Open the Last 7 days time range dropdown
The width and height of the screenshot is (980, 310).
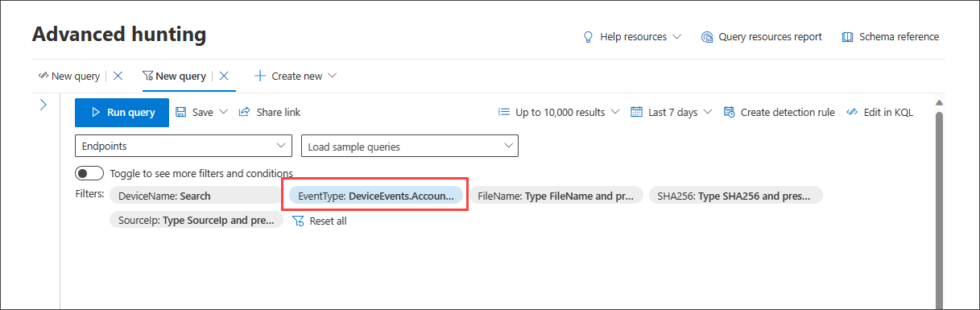[672, 113]
